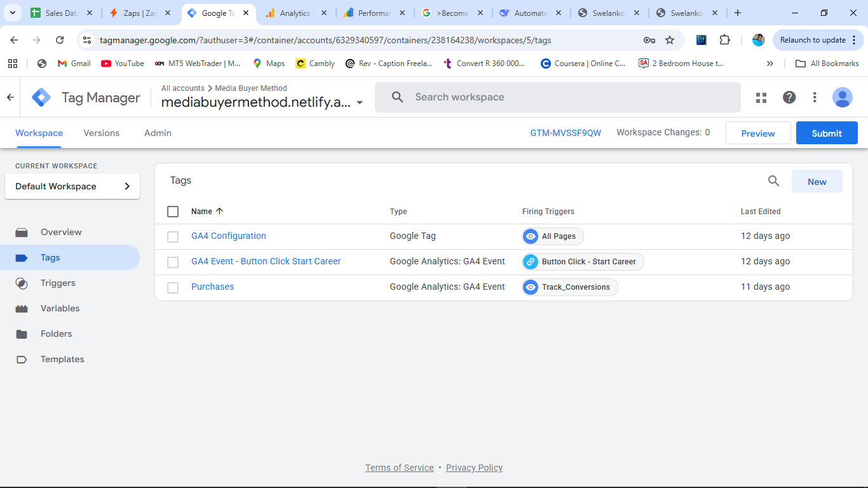Click the Submit button

click(827, 133)
